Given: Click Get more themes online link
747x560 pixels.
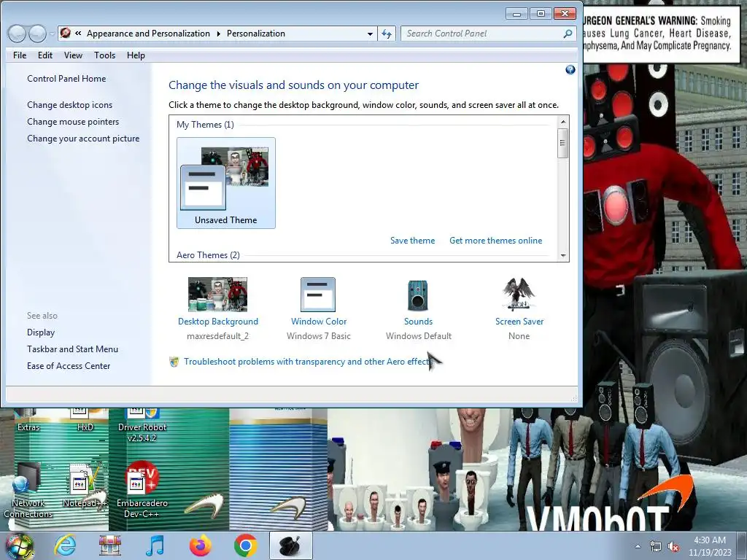Looking at the screenshot, I should pos(496,241).
